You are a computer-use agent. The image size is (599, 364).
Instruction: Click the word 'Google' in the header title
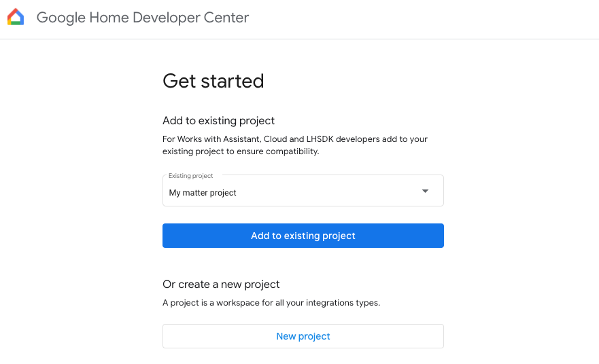(x=60, y=18)
